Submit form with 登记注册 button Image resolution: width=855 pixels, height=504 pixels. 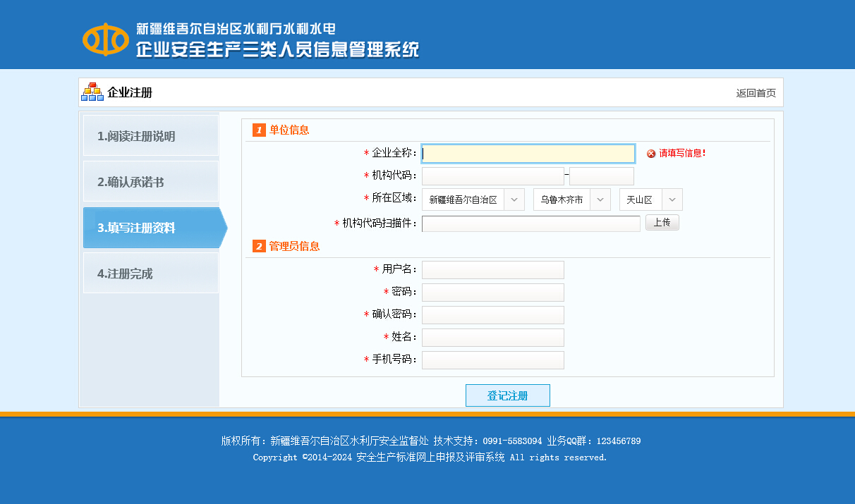click(507, 395)
